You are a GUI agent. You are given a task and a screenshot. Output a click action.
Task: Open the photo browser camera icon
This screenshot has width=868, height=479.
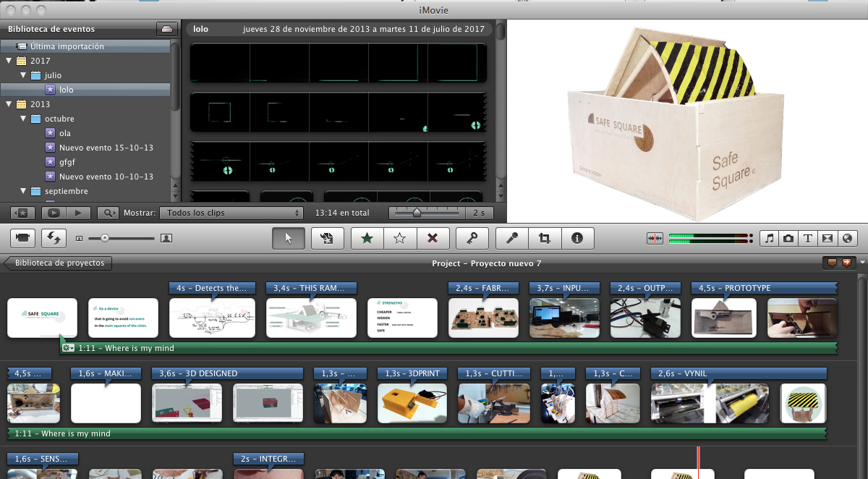pyautogui.click(x=788, y=238)
